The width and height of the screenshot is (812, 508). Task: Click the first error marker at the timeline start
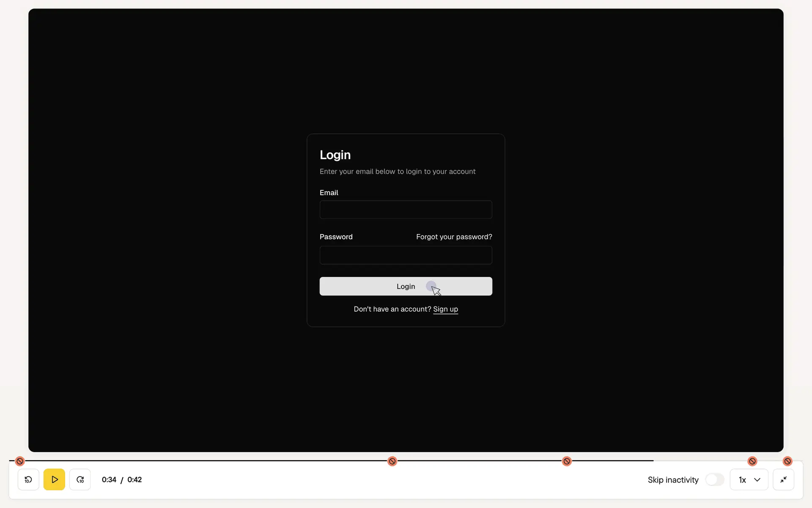pyautogui.click(x=20, y=461)
